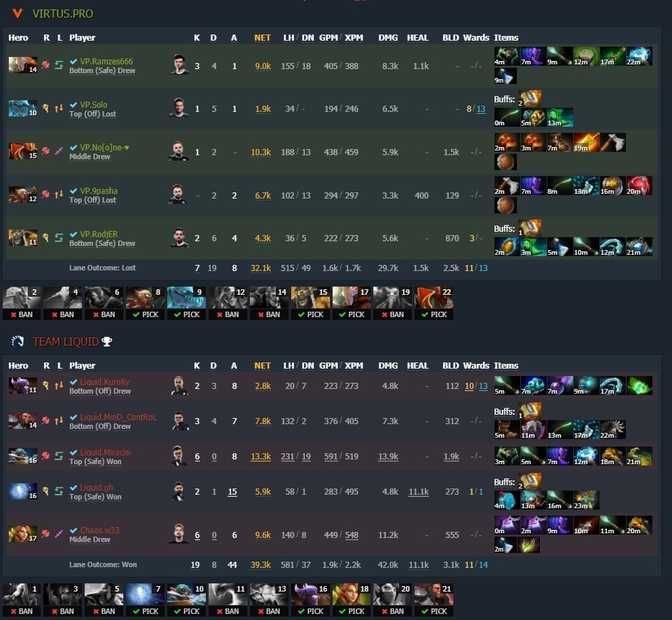Click Chaos.w33's hero portrait icon
Screen dimensions: 672x620
(23, 534)
